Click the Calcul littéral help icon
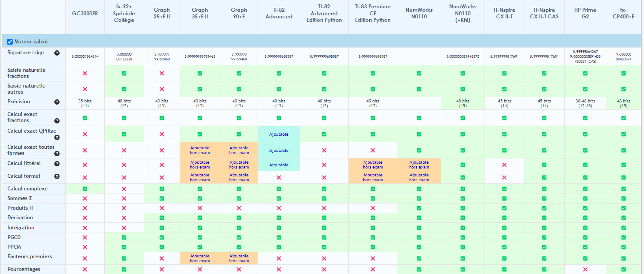This screenshot has width=644, height=274. tap(57, 164)
